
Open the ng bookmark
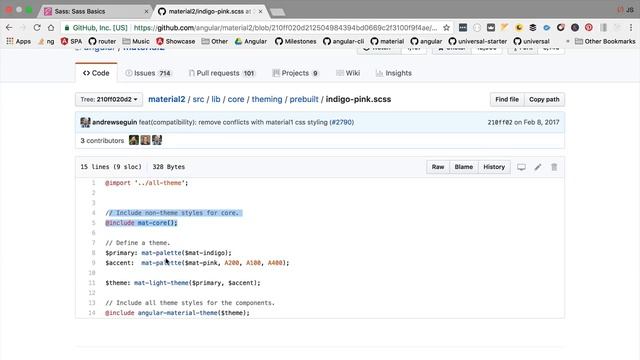[x=46, y=41]
